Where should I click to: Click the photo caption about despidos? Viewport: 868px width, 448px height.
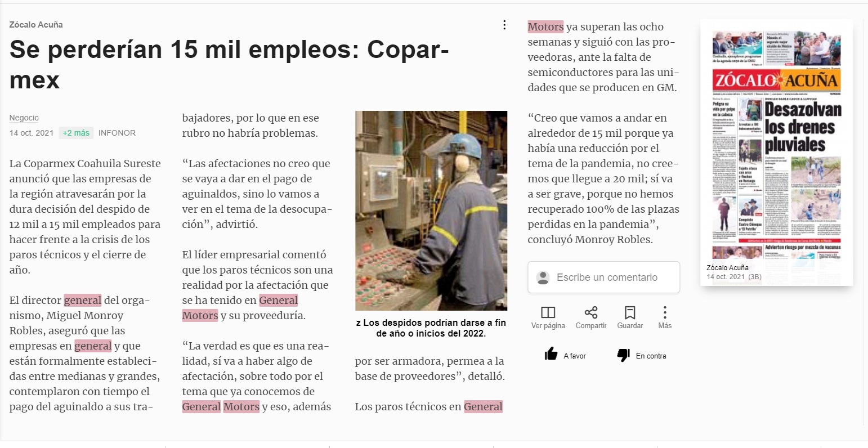pos(431,328)
